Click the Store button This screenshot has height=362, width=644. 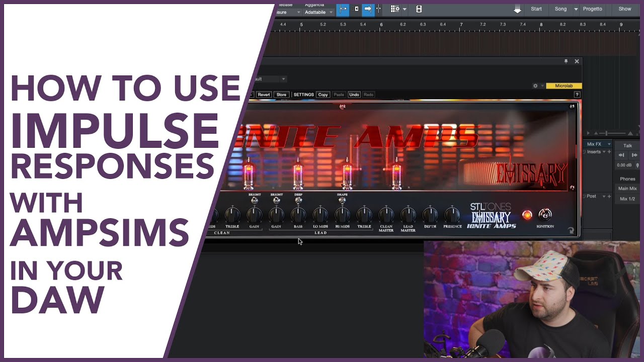click(x=281, y=95)
